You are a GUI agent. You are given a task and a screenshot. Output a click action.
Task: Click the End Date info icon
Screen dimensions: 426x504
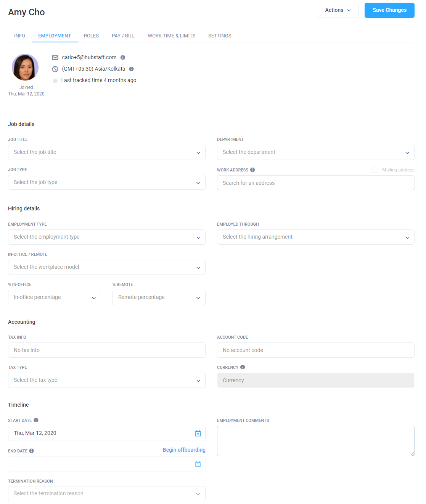32,451
